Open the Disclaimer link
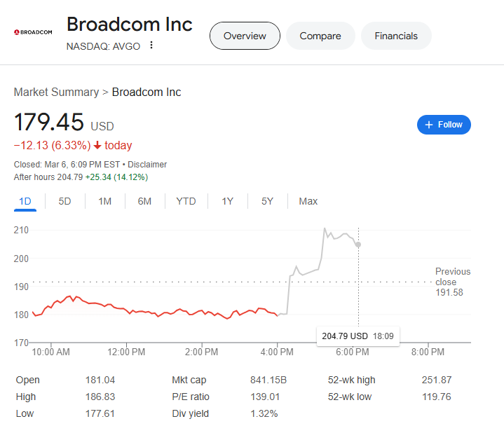Viewport: 504px width, 426px height. coord(147,165)
